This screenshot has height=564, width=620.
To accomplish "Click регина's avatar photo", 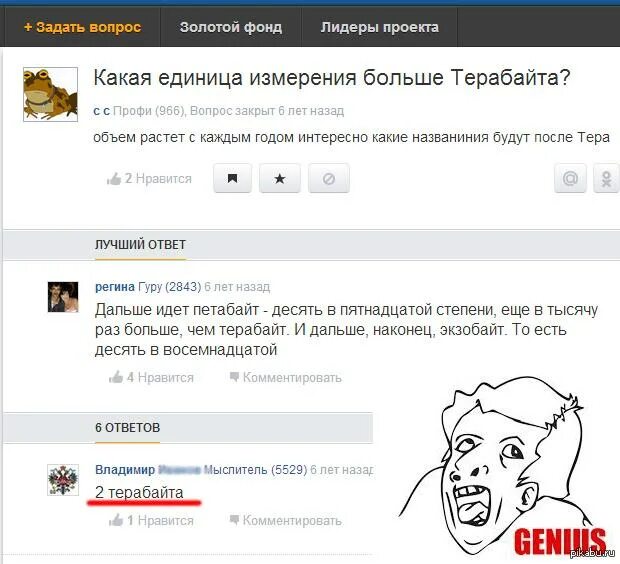I will tap(63, 297).
